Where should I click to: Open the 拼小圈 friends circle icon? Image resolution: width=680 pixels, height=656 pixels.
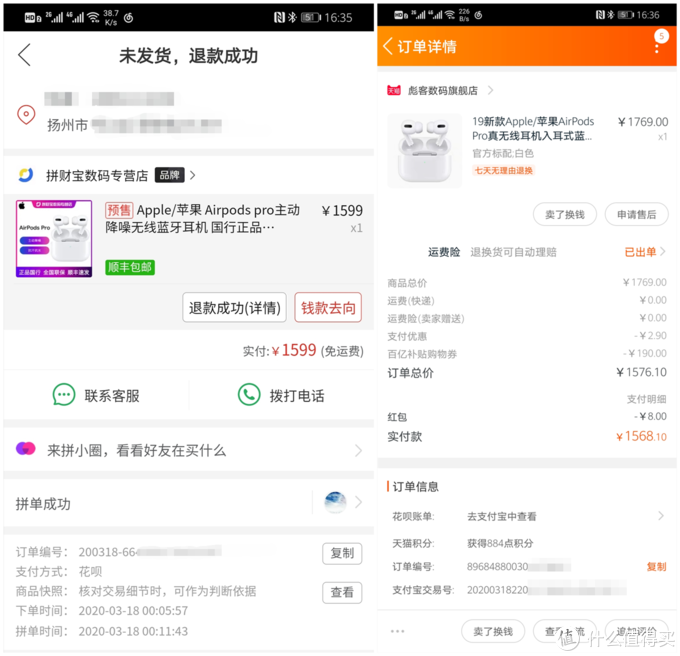25,448
